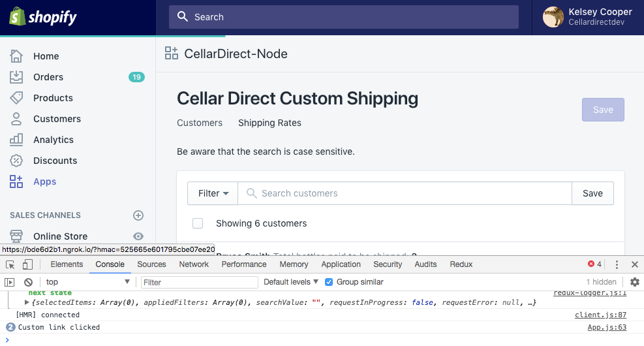Open the Application tab
This screenshot has height=346, width=644.
(x=341, y=264)
